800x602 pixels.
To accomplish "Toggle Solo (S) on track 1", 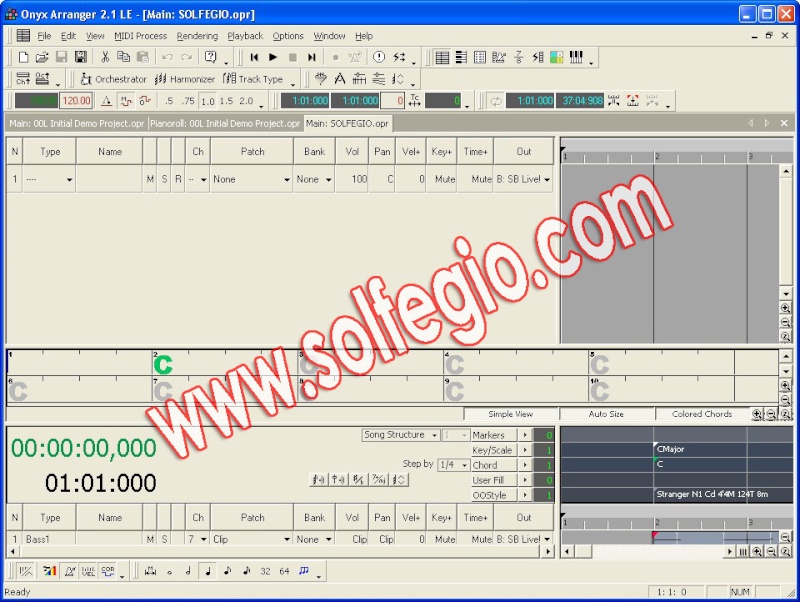I will tap(164, 179).
